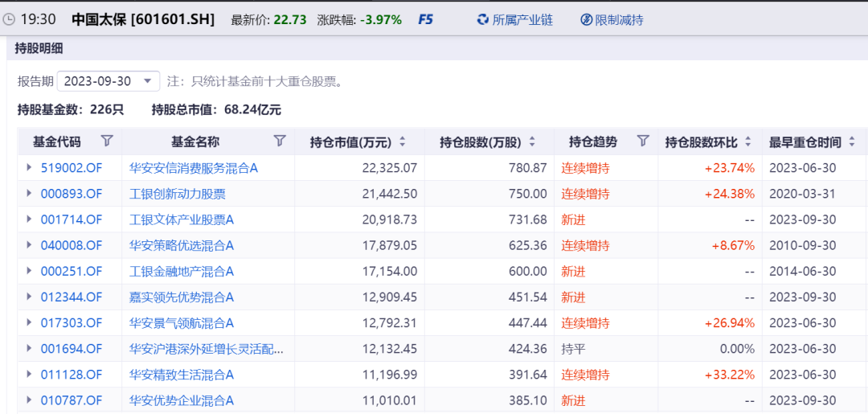Select date cell 2014-06-30
The width and height of the screenshot is (868, 414).
pyautogui.click(x=803, y=272)
